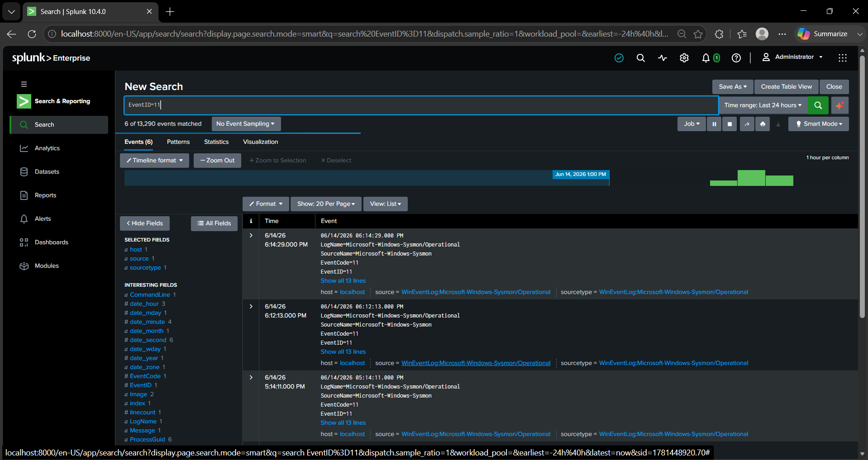
Task: Open the Smart Mode dropdown
Action: (x=819, y=124)
